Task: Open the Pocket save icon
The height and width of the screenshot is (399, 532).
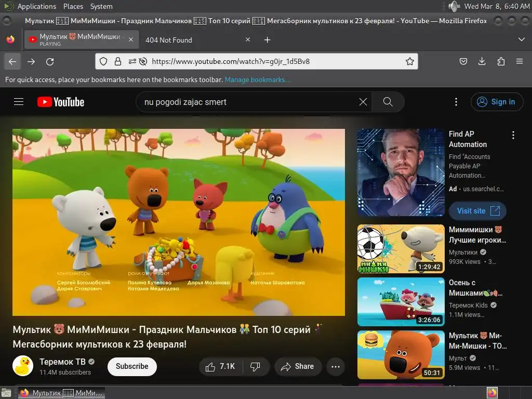Action: (x=463, y=61)
